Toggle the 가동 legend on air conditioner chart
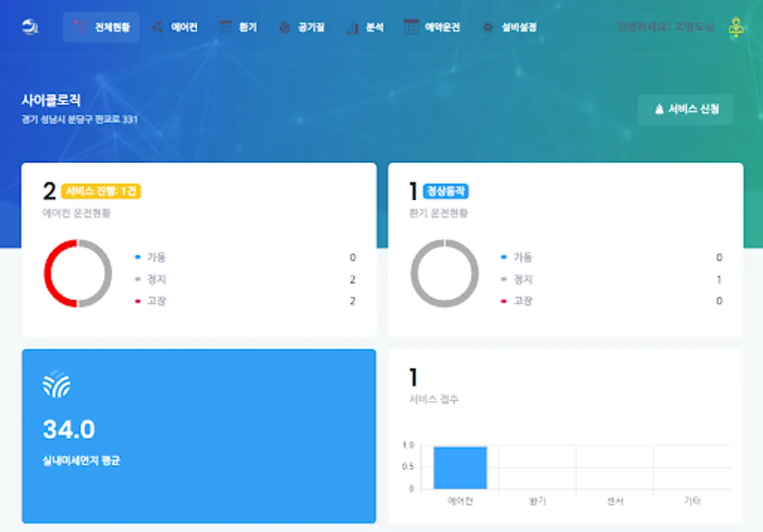Viewport: 763px width, 532px height. point(156,257)
